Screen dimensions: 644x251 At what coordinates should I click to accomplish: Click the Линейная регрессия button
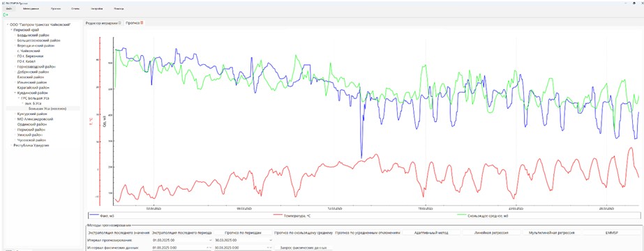click(492, 233)
